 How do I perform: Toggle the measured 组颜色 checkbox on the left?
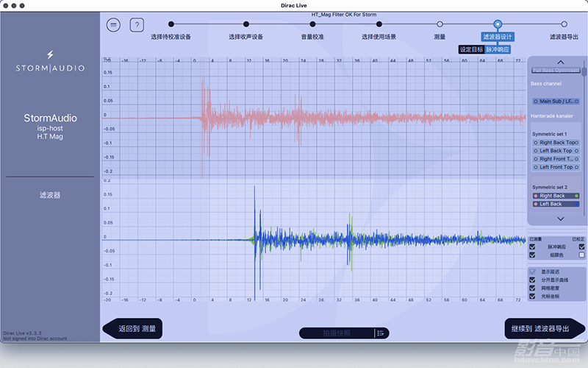click(532, 255)
